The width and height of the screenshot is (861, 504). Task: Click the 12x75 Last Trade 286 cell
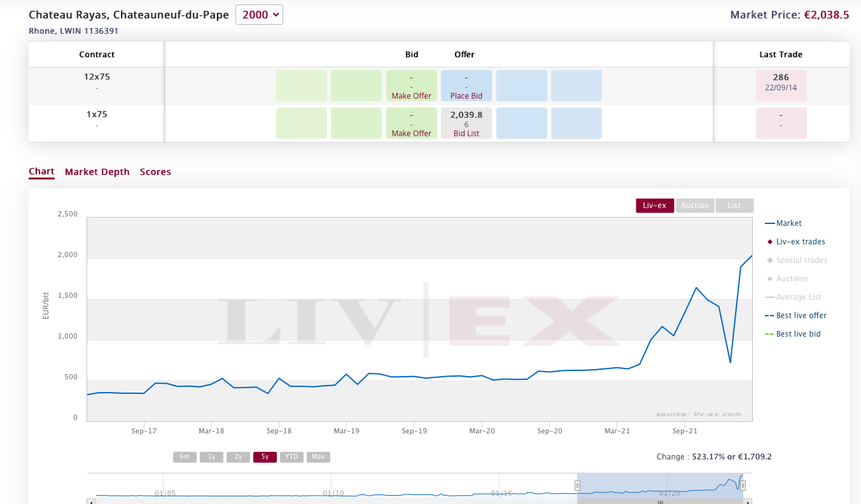click(x=781, y=85)
